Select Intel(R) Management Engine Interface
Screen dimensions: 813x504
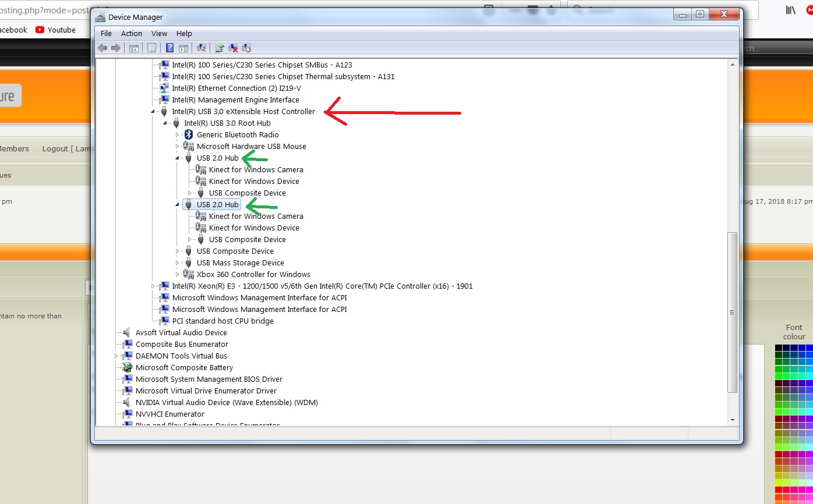235,100
